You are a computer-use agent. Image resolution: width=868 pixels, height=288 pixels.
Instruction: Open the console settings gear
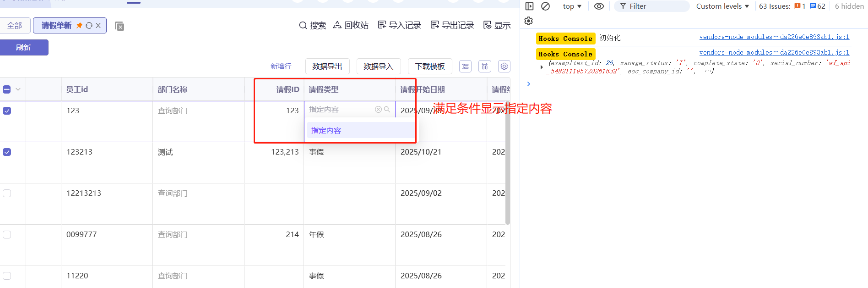[529, 21]
